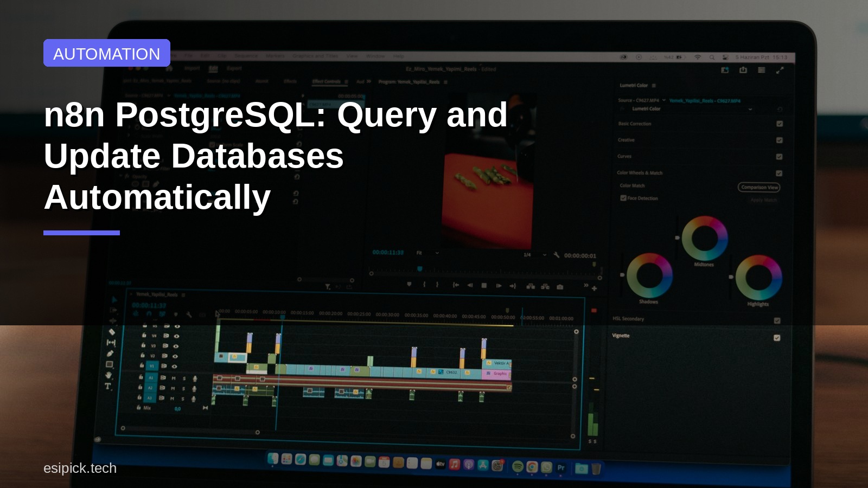Uncheck the Basic Correction checkbox
The width and height of the screenshot is (868, 488).
tap(780, 124)
